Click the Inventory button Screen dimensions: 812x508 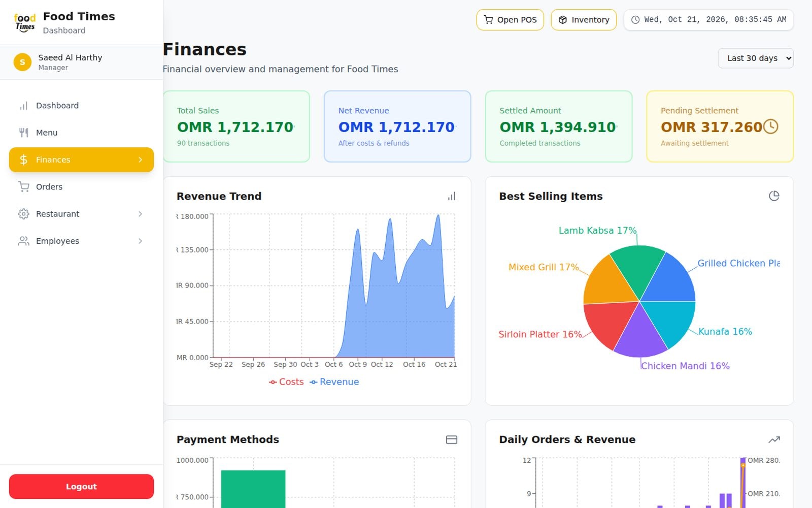[x=584, y=20]
